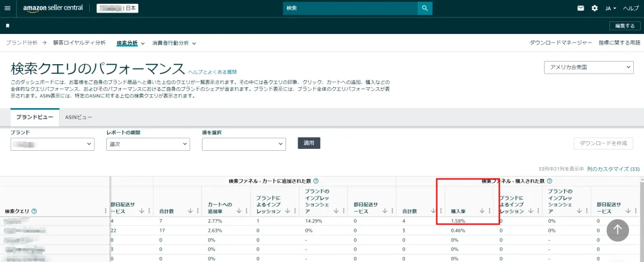This screenshot has height=262, width=644.
Task: Open 顧客ロイヤルティ分析 navigation item
Action: 79,43
